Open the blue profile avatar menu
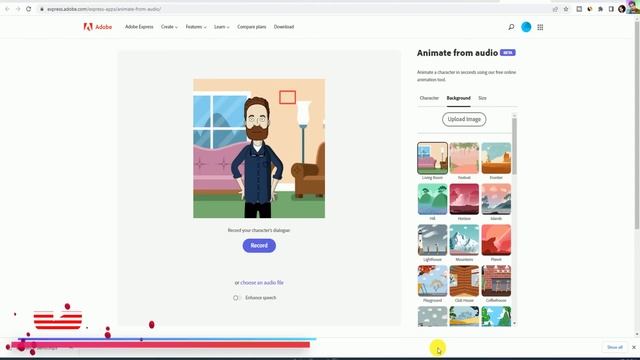Image resolution: width=640 pixels, height=360 pixels. (x=526, y=27)
